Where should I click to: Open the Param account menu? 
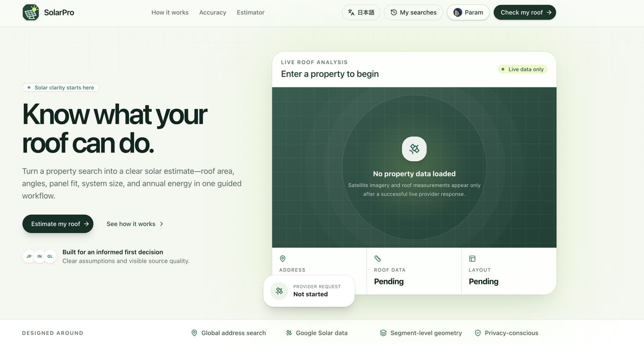[x=468, y=12]
